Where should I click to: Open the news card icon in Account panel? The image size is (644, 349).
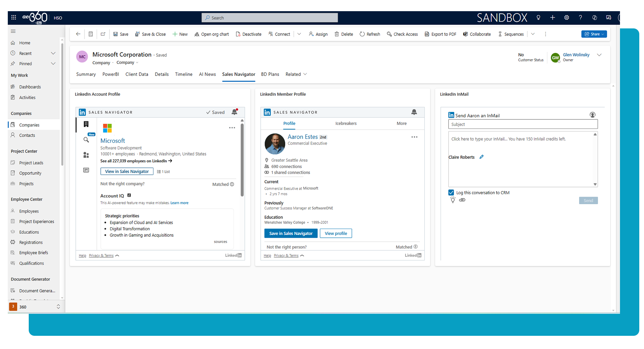click(86, 170)
